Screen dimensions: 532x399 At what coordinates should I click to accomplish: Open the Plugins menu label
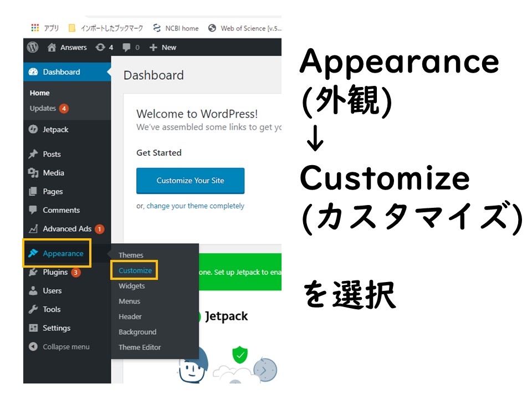55,273
